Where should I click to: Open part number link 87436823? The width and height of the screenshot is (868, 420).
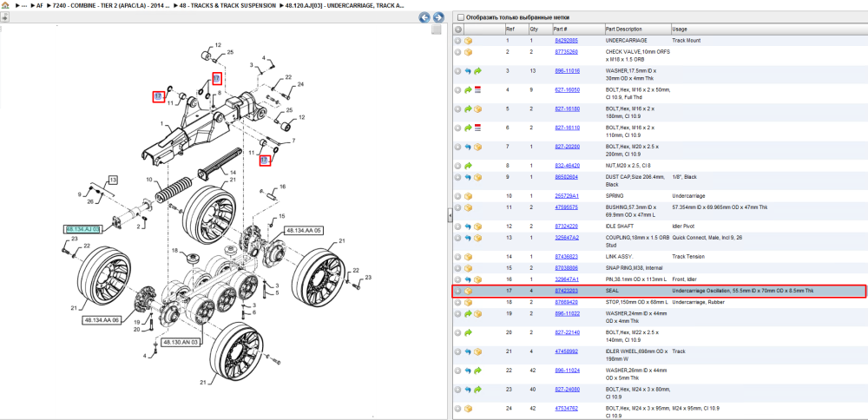pyautogui.click(x=566, y=257)
